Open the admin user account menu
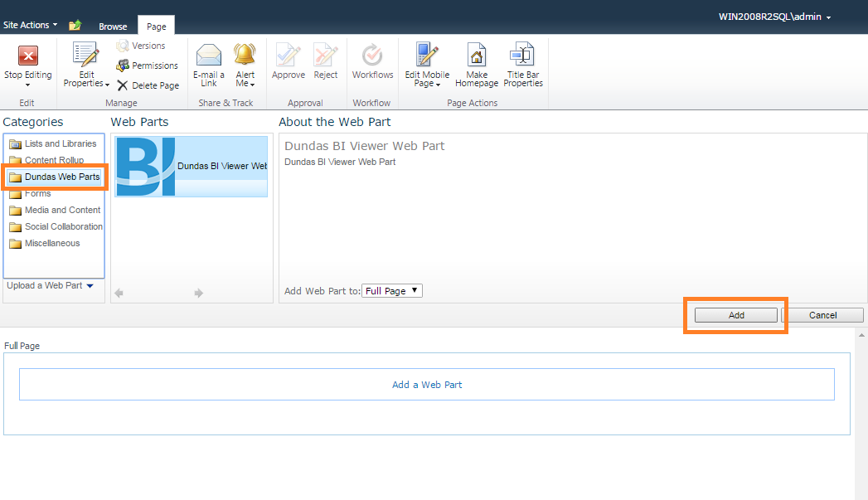The image size is (868, 500). tap(774, 17)
